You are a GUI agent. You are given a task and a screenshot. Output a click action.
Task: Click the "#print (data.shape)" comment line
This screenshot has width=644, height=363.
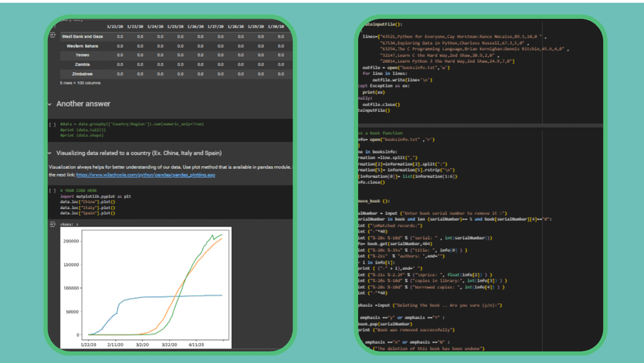(x=82, y=135)
